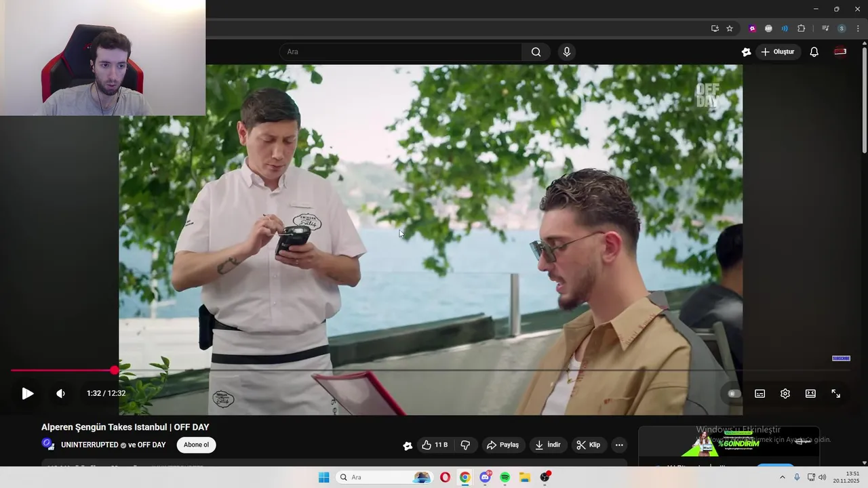The height and width of the screenshot is (488, 868).
Task: Open the browser extensions puzzle icon
Action: pos(802,28)
